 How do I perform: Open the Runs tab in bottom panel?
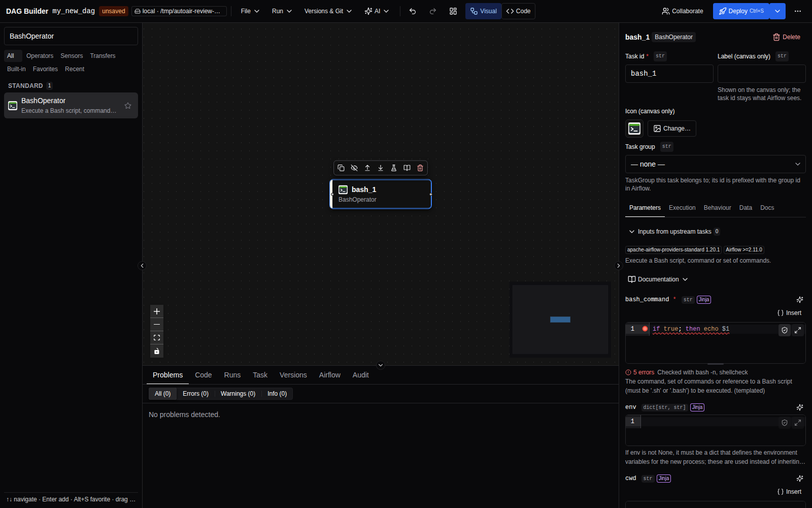pos(232,375)
